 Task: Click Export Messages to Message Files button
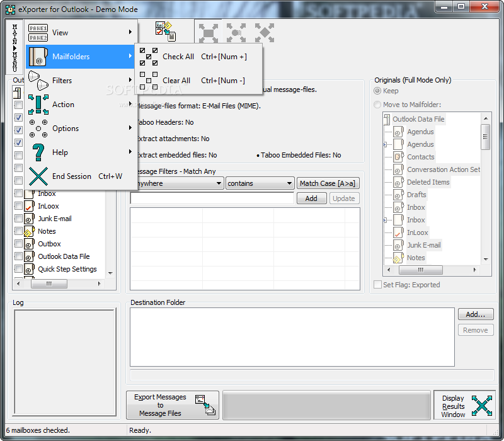pyautogui.click(x=173, y=405)
